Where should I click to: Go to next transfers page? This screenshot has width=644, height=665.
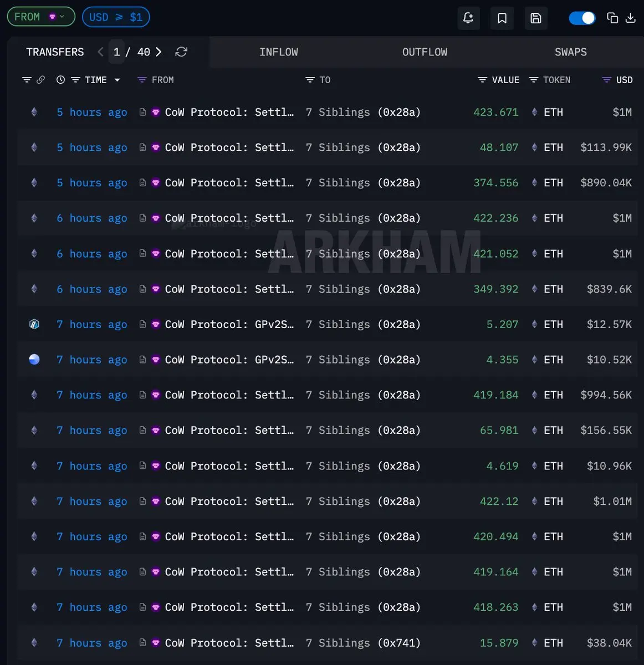pyautogui.click(x=159, y=52)
